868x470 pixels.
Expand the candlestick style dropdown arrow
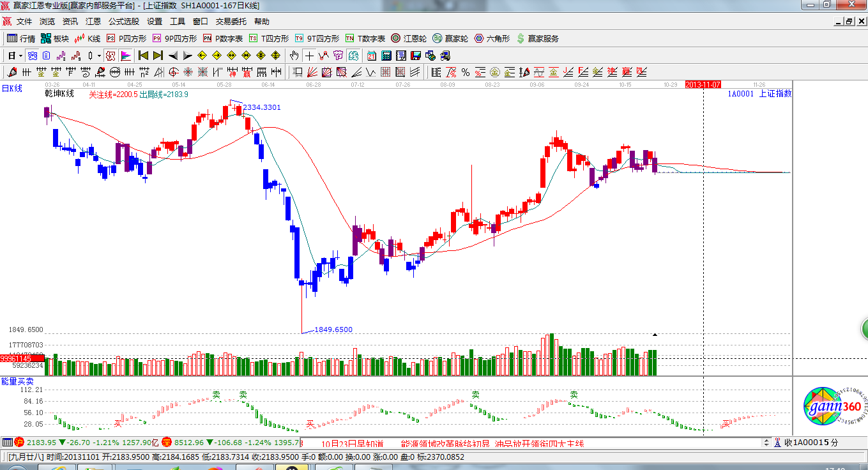(99, 56)
